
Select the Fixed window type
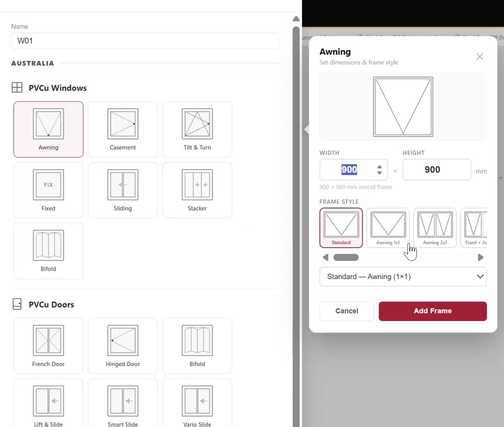coord(48,190)
